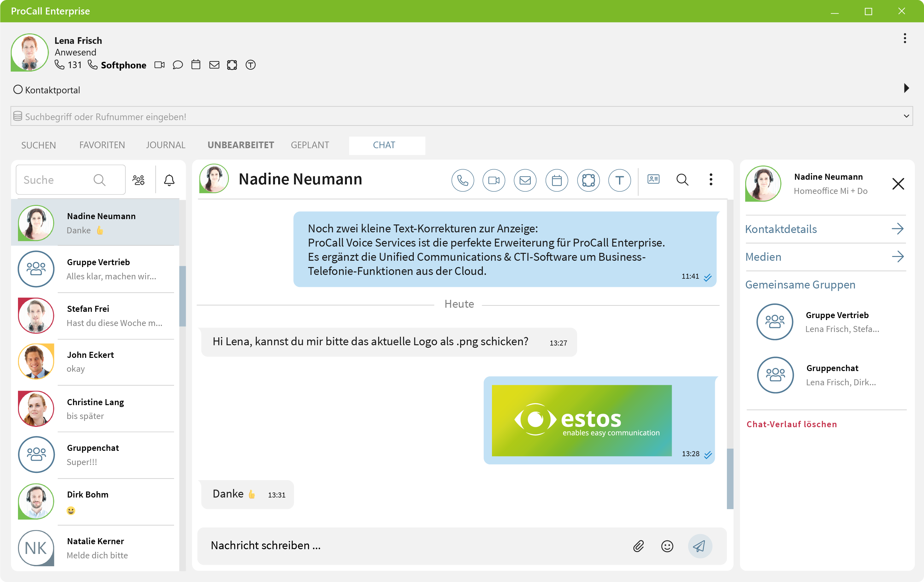This screenshot has height=582, width=924.
Task: Switch to UNBEARBEITET tab
Action: (241, 145)
